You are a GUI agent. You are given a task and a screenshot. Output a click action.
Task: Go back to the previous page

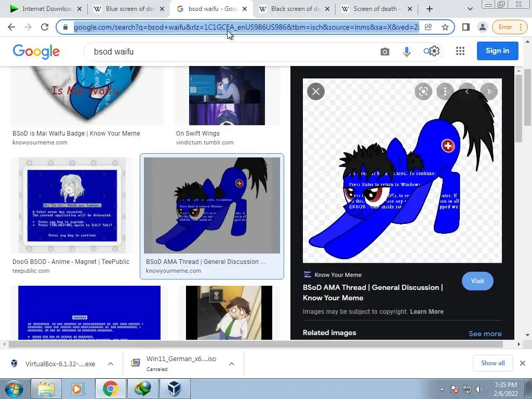coord(11,27)
